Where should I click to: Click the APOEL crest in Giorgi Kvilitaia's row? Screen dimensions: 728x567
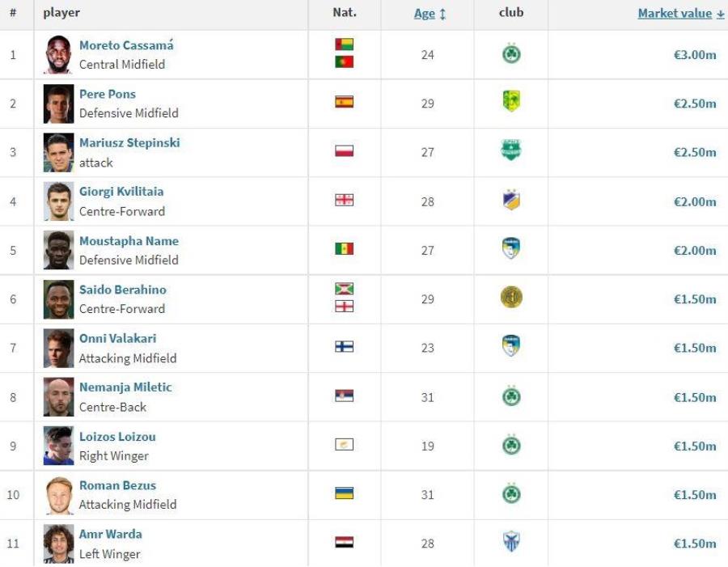click(511, 200)
